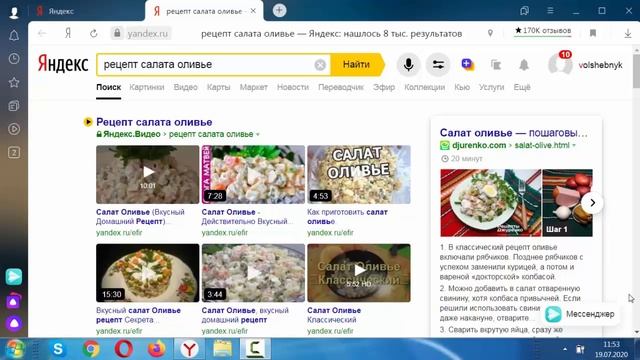Launch Messenger icon in left sidebar

point(14,277)
